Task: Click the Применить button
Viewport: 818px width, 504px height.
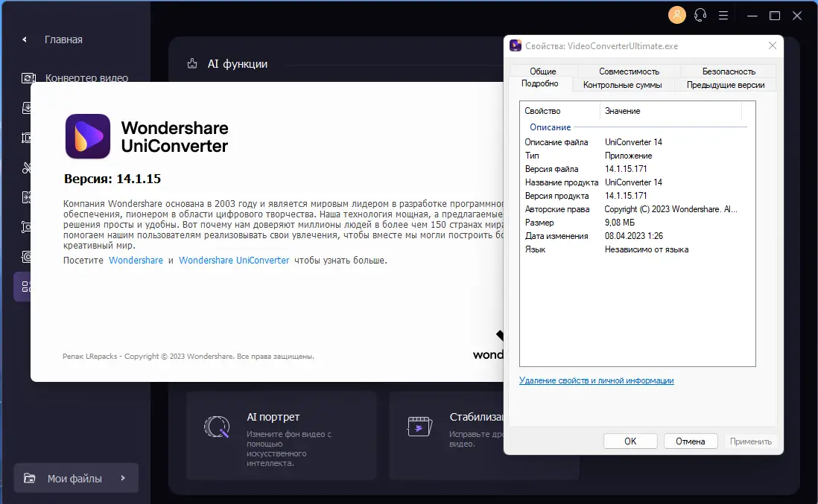Action: click(x=751, y=441)
